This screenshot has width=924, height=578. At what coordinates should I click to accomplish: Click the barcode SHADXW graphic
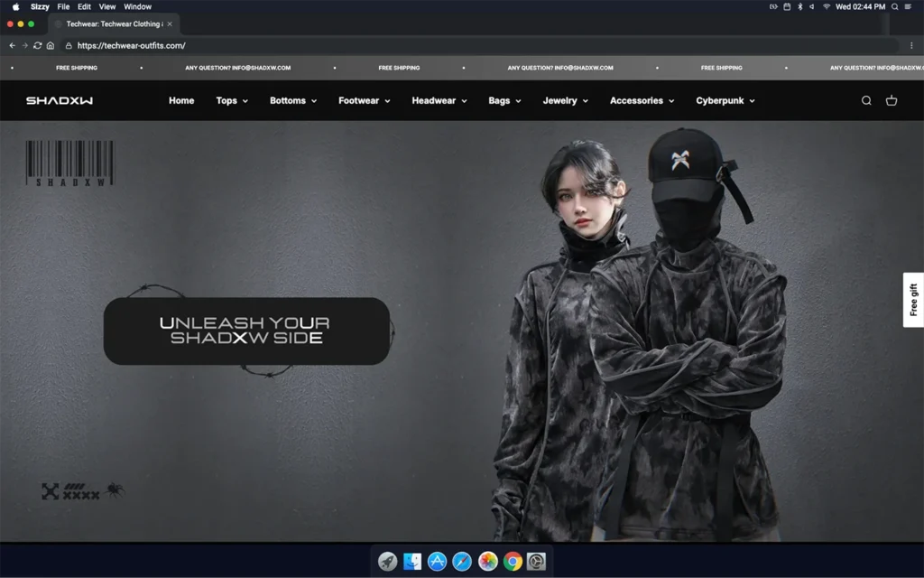click(69, 163)
